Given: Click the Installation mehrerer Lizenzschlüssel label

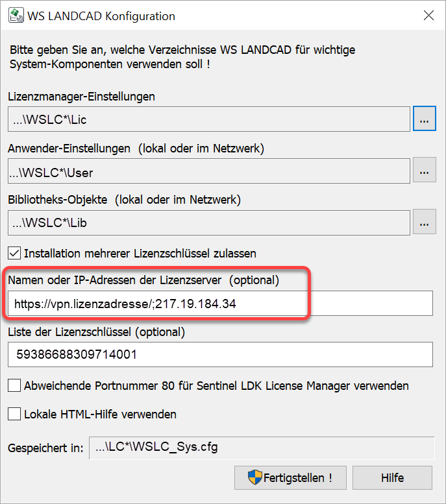Looking at the screenshot, I should tap(140, 253).
